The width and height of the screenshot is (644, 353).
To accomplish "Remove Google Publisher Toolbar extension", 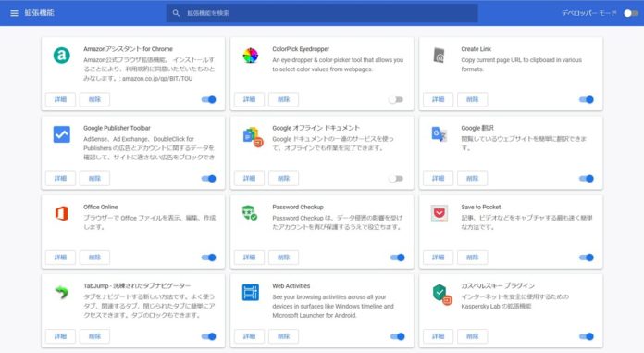I will pyautogui.click(x=94, y=178).
